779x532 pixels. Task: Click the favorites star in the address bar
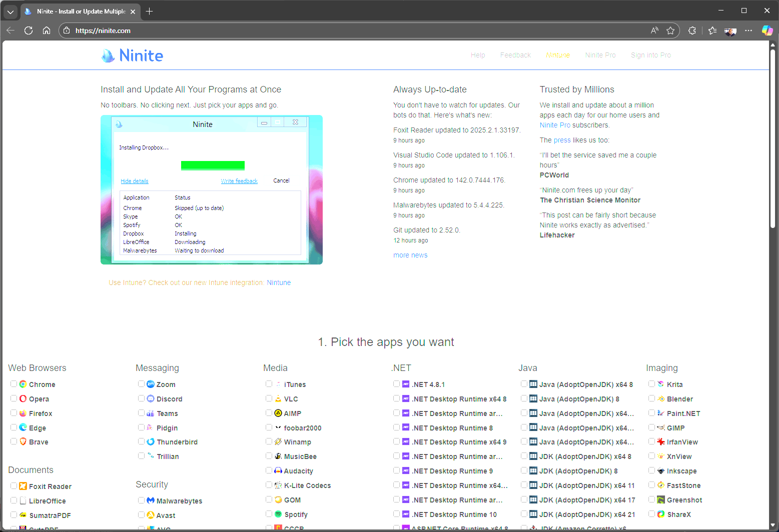671,30
